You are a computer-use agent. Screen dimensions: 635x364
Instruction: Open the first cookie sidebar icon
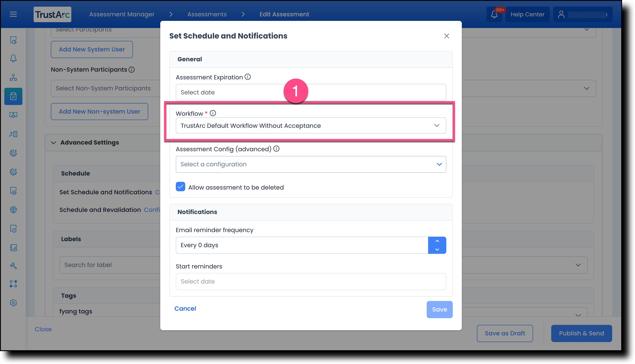pyautogui.click(x=13, y=153)
